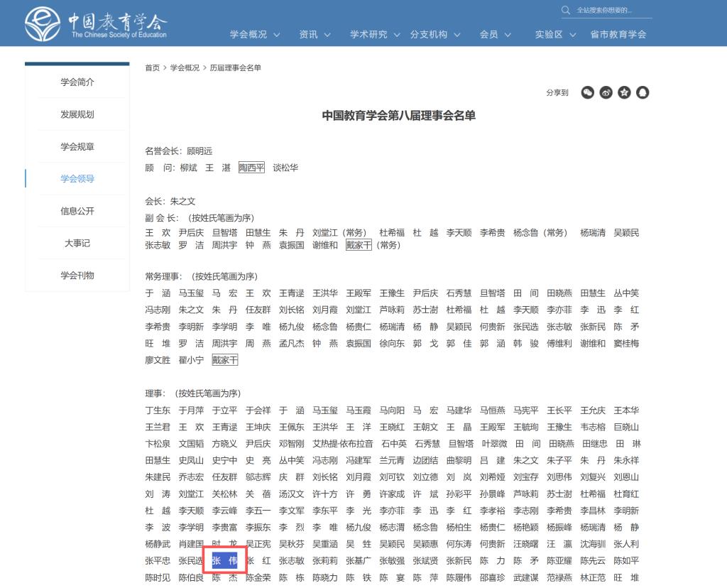Click 首页 in the breadcrumb

pyautogui.click(x=152, y=68)
